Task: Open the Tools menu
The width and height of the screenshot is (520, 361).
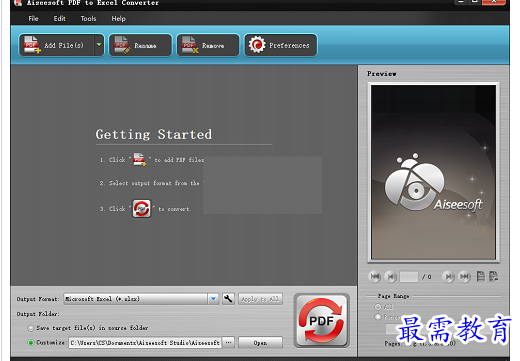Action: click(88, 19)
